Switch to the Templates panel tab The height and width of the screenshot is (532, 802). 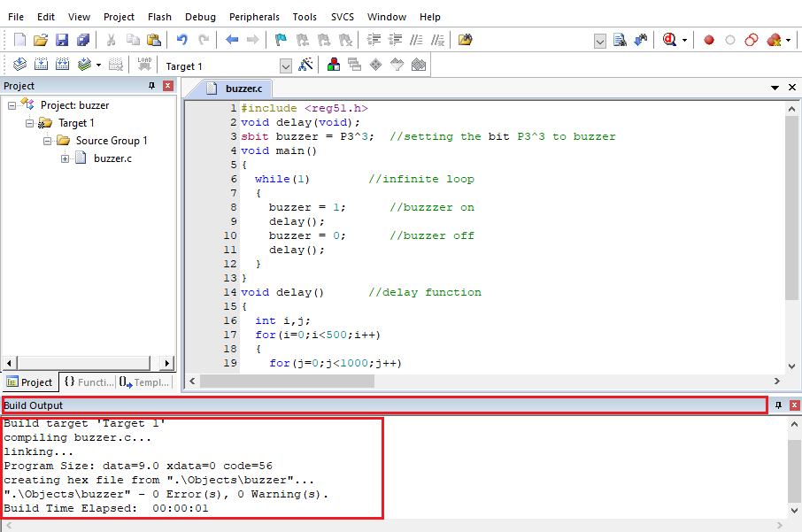144,382
